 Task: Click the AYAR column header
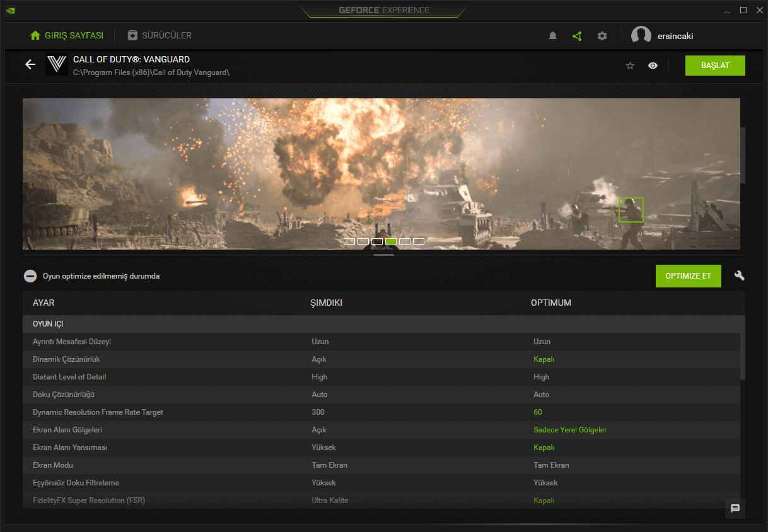pos(44,303)
